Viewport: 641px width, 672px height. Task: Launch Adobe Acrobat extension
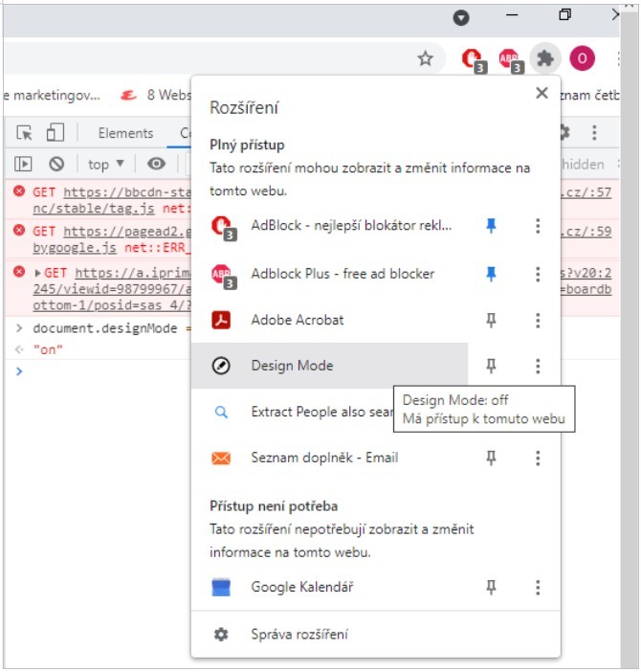point(330,320)
